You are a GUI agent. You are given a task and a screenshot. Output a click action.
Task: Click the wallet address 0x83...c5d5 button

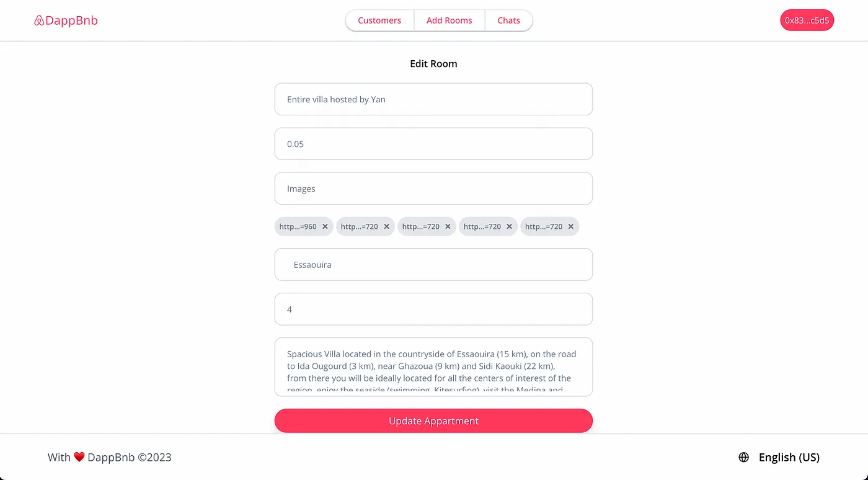[807, 20]
